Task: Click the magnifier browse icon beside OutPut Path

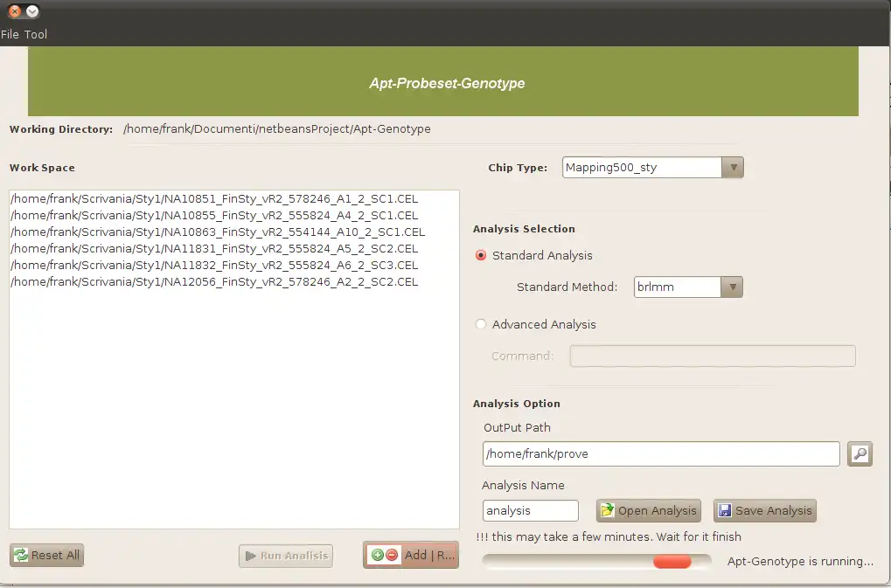Action: pos(860,454)
